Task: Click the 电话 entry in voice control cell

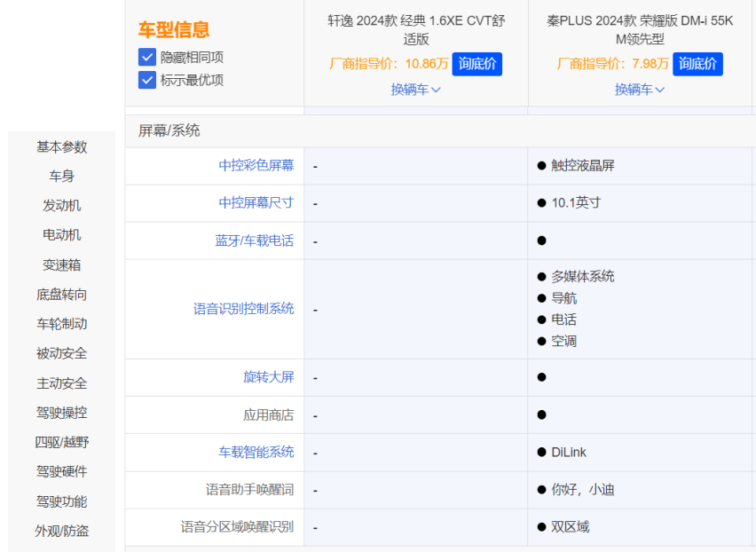Action: (x=563, y=319)
